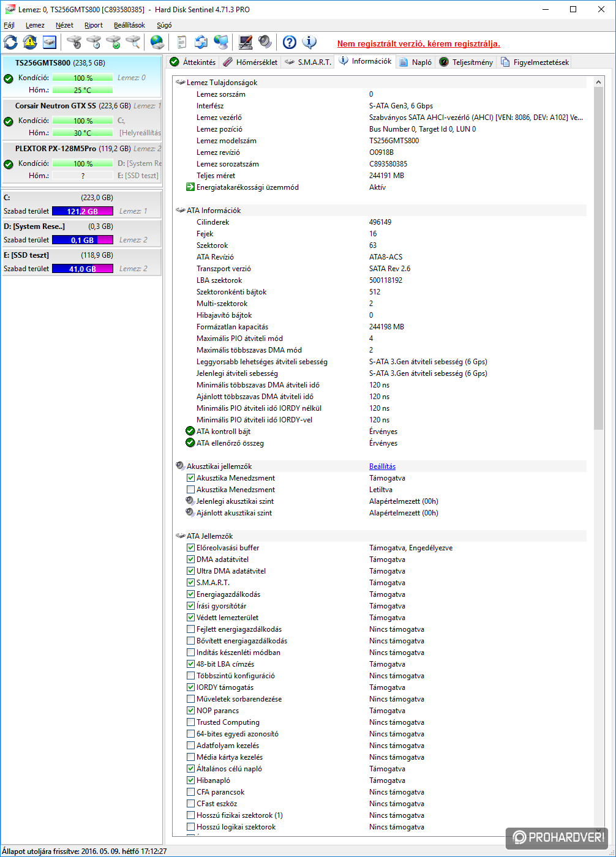Click the speaker icon by Ajánlott akusztikai szint
This screenshot has height=857, width=616.
tap(190, 513)
